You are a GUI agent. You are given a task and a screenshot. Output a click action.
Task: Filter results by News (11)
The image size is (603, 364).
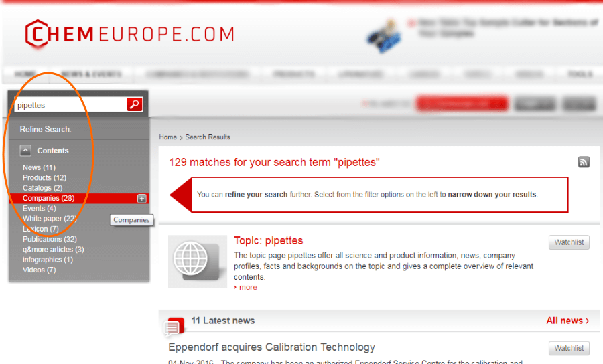coord(39,167)
